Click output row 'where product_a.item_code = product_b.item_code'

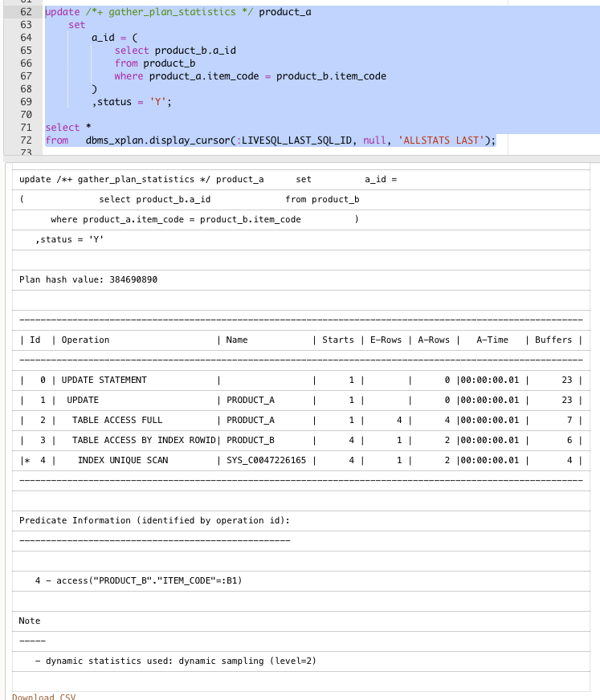(x=301, y=220)
